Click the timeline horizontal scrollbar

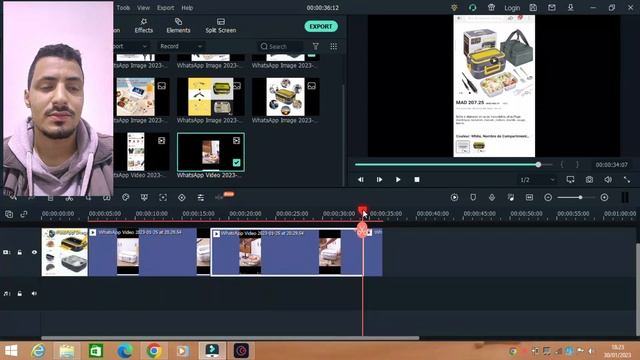(x=230, y=338)
